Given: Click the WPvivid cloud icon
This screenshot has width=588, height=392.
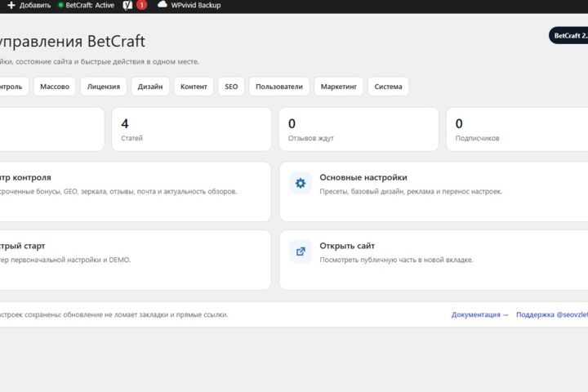Looking at the screenshot, I should point(162,5).
